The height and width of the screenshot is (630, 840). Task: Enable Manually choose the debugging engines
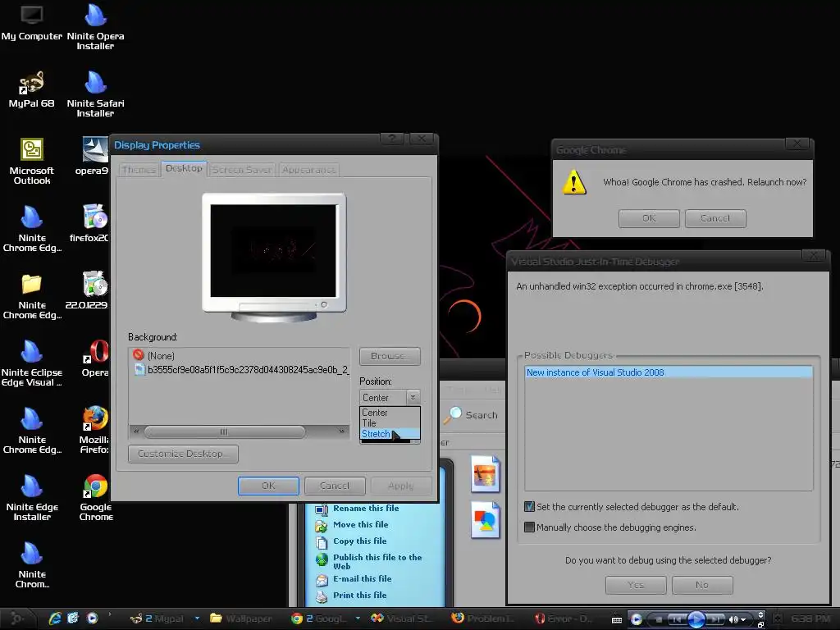pyautogui.click(x=529, y=527)
